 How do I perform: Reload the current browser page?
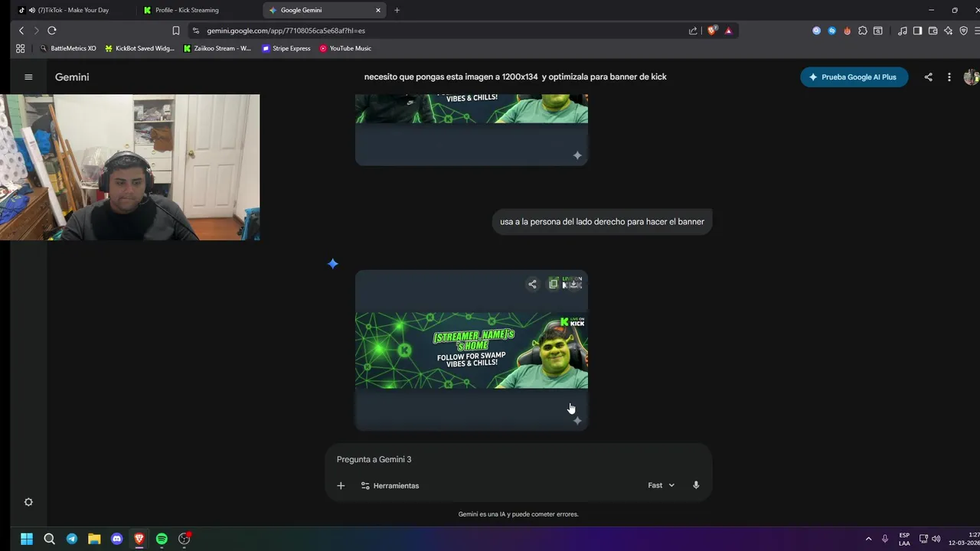click(x=51, y=31)
